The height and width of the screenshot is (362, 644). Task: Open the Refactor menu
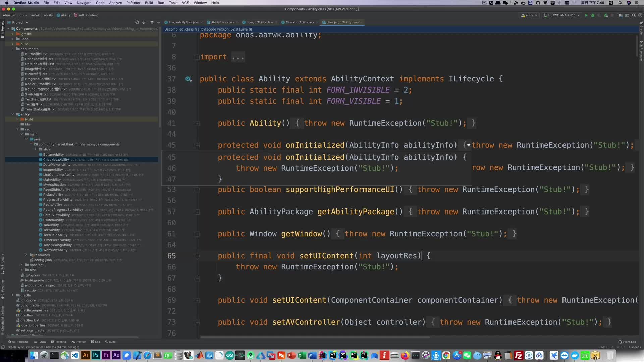point(133,3)
